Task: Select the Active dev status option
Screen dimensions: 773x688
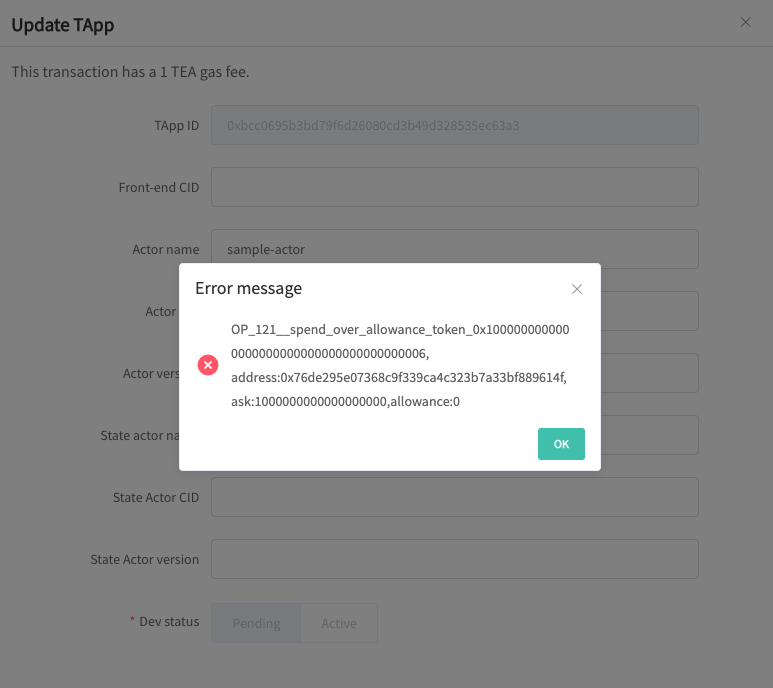Action: pyautogui.click(x=339, y=623)
